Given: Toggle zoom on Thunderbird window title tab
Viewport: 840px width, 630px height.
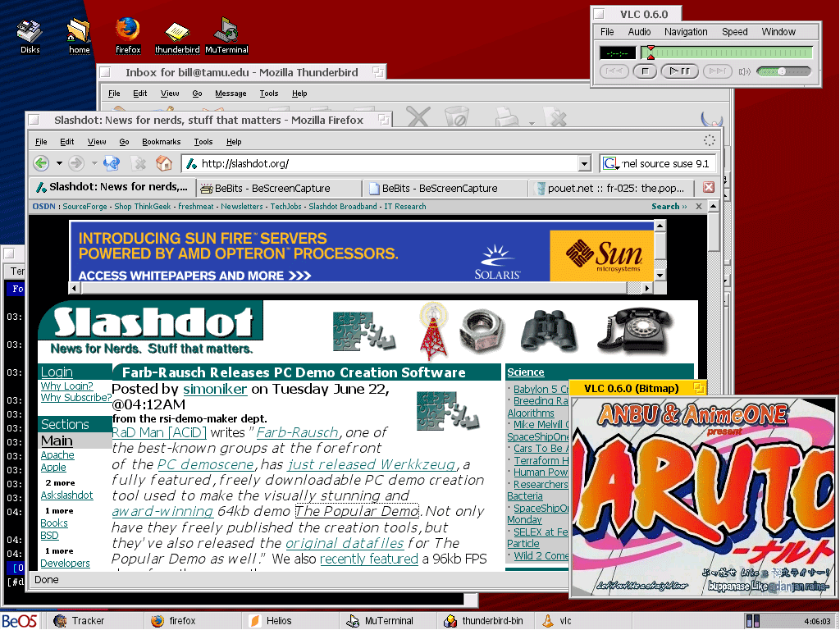Looking at the screenshot, I should pyautogui.click(x=378, y=72).
